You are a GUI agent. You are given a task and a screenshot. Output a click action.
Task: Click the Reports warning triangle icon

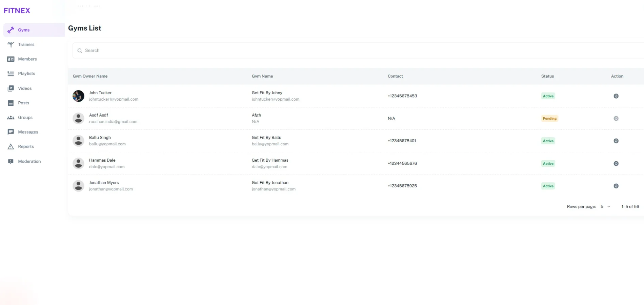pyautogui.click(x=11, y=147)
